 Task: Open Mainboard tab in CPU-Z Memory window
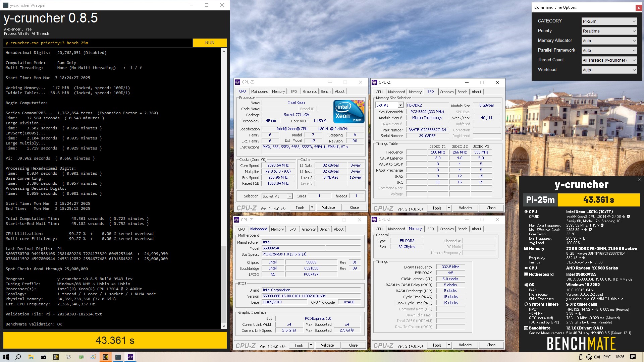396,229
